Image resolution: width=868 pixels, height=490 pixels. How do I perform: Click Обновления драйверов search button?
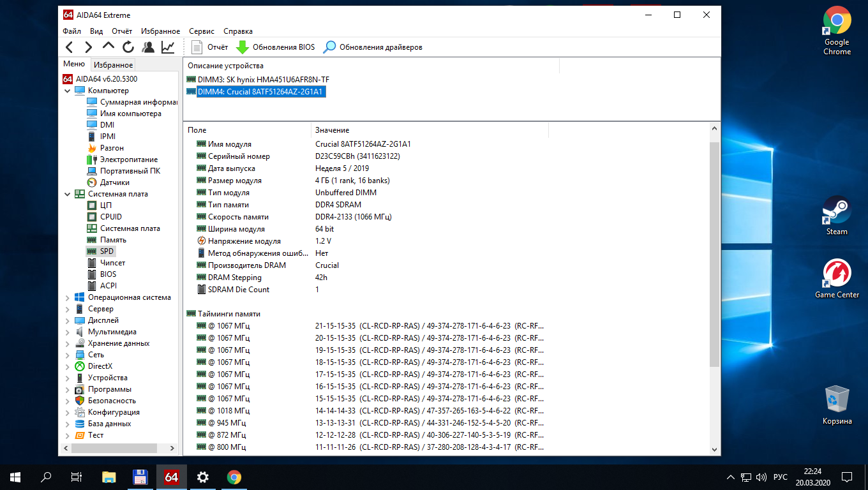[x=373, y=47]
